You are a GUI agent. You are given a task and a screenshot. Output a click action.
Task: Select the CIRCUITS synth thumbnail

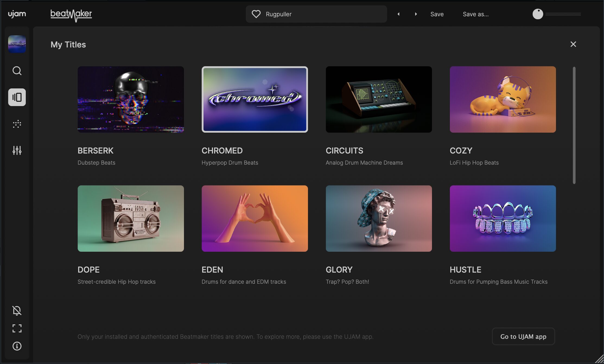pyautogui.click(x=379, y=99)
